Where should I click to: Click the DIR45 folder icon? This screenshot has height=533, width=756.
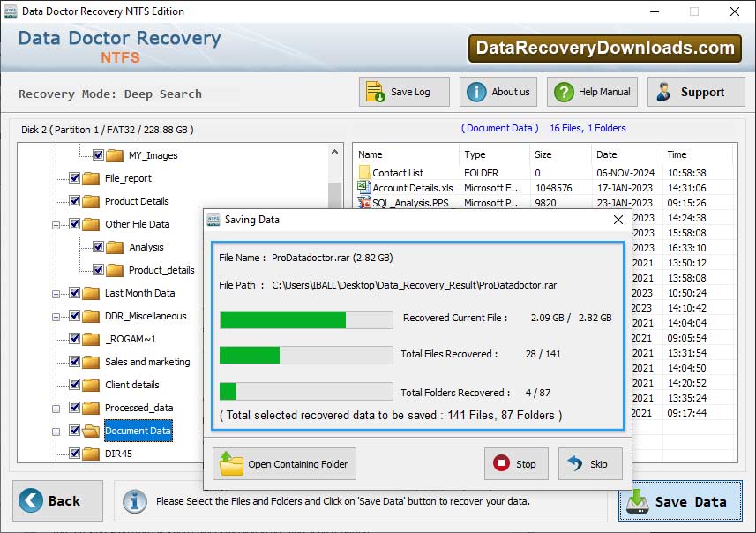coord(91,454)
